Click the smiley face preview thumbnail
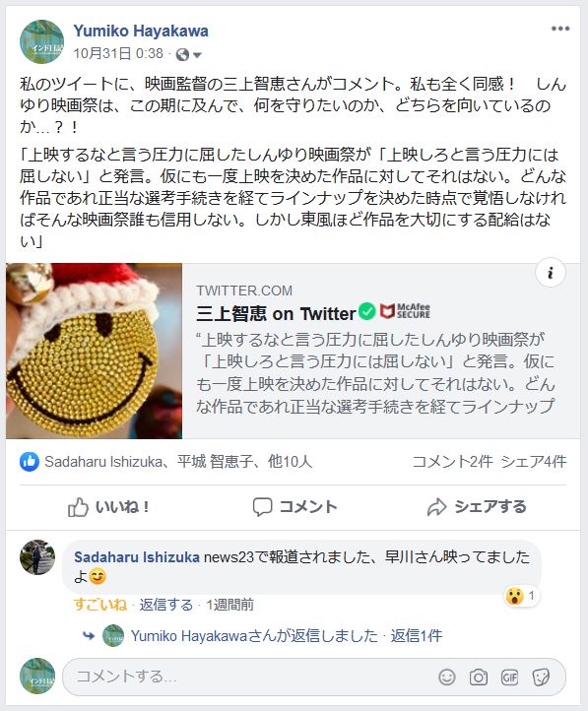The height and width of the screenshot is (711, 588). tap(94, 351)
